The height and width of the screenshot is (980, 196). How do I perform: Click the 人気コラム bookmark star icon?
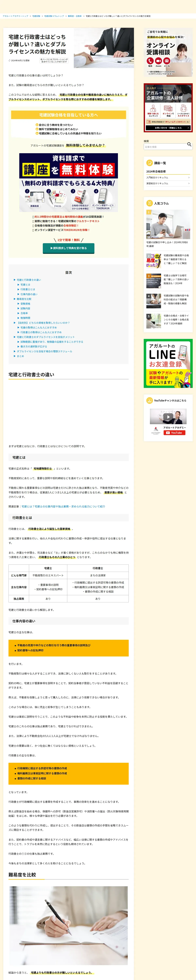(150, 203)
